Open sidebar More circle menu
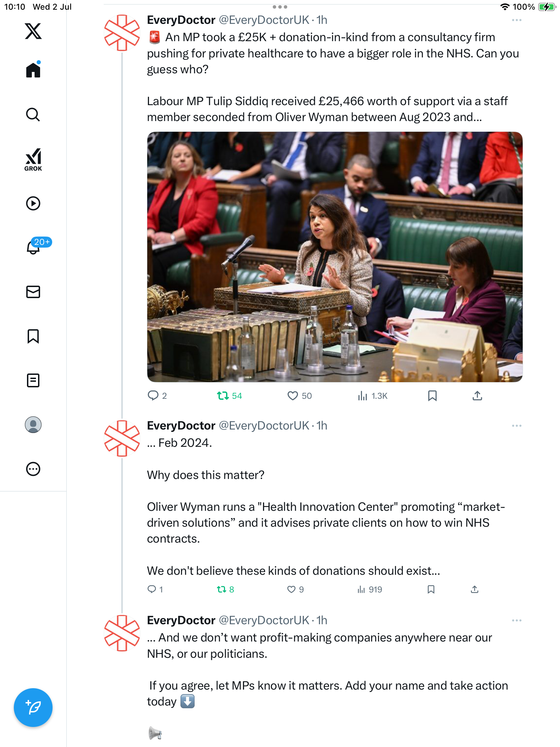The image size is (560, 747). pos(33,469)
